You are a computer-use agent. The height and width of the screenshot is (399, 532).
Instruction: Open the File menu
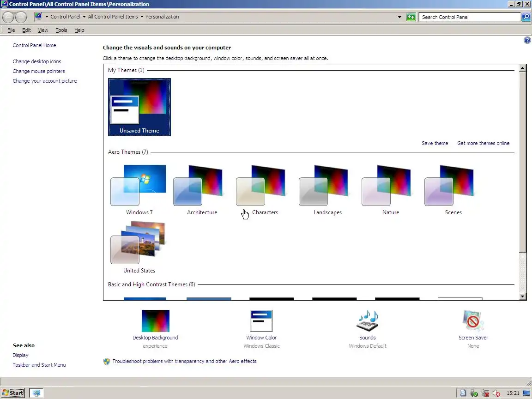click(11, 30)
